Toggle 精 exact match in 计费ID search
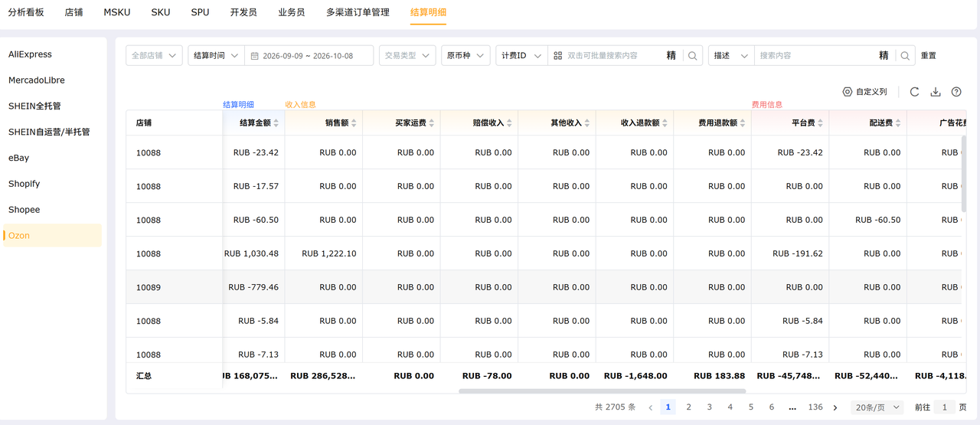The image size is (980, 425). click(671, 56)
